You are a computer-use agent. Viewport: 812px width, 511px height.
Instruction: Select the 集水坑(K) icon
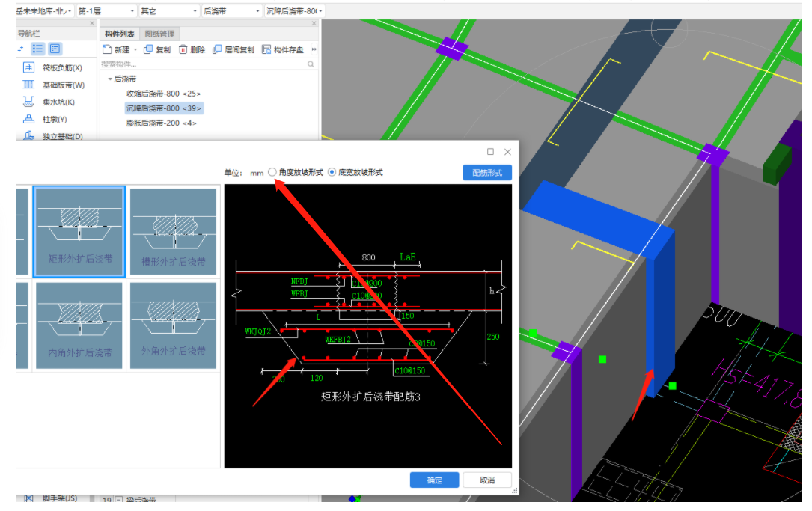(28, 102)
